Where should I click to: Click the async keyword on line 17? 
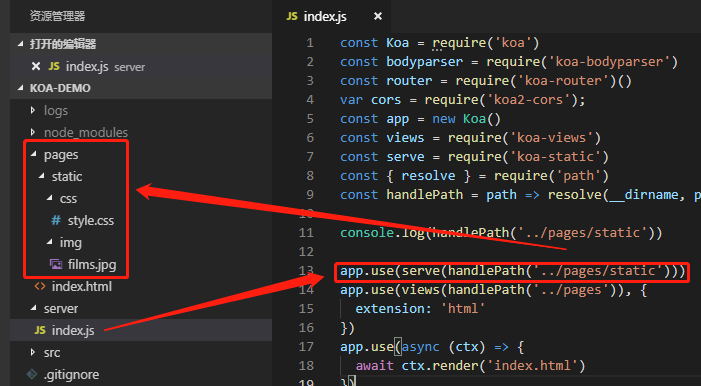point(420,347)
